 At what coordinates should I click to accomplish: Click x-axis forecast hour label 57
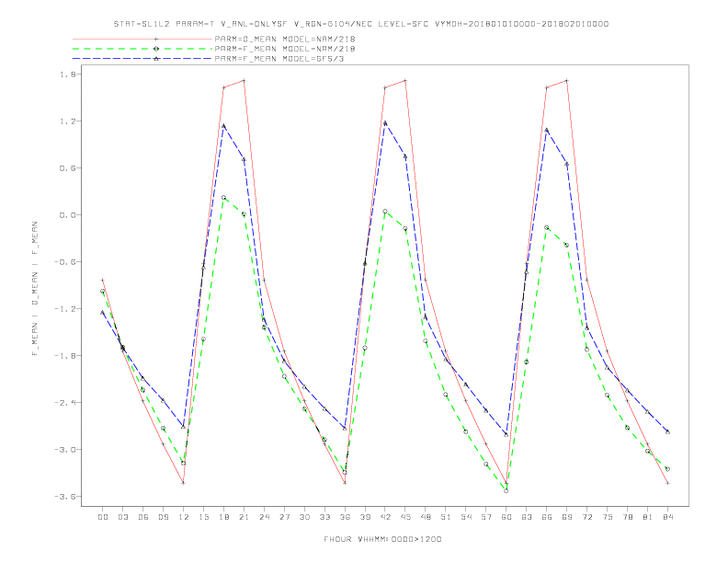pos(486,517)
